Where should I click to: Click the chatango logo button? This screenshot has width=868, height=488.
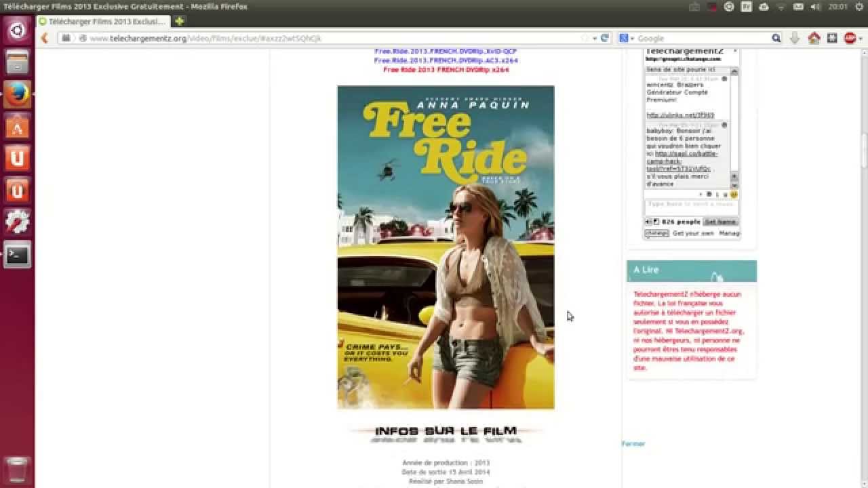click(x=656, y=233)
